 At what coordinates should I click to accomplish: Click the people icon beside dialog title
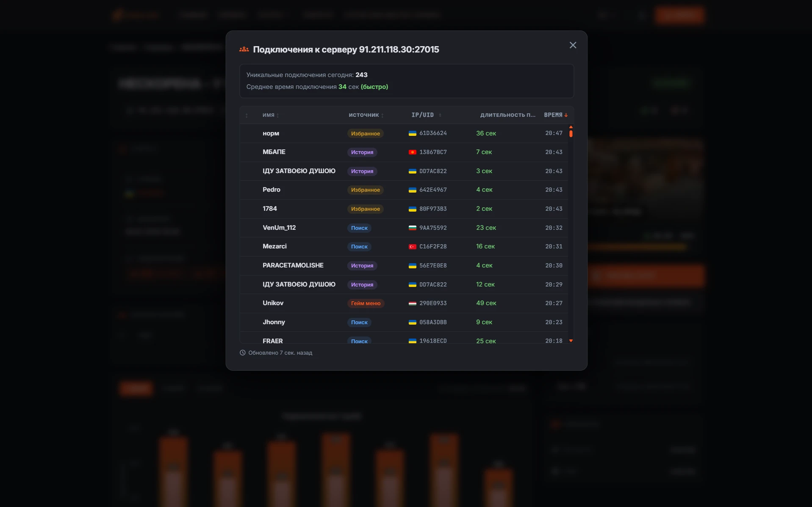(244, 50)
